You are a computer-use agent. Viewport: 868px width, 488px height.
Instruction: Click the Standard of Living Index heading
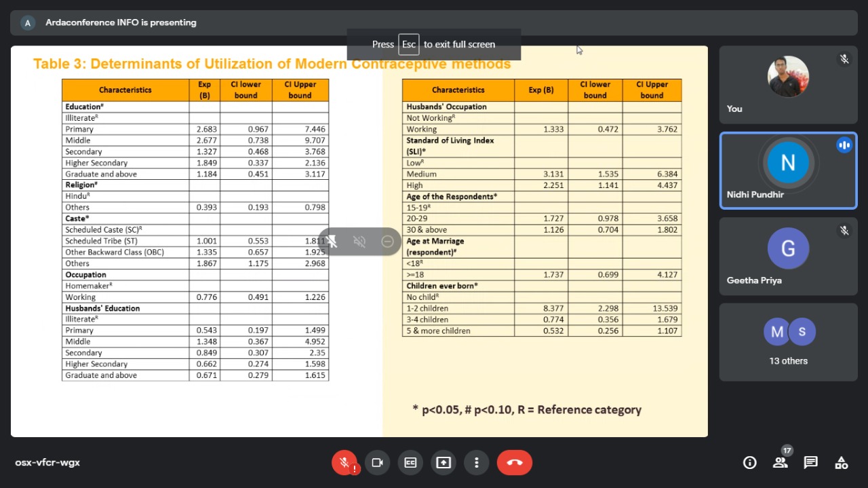point(450,146)
